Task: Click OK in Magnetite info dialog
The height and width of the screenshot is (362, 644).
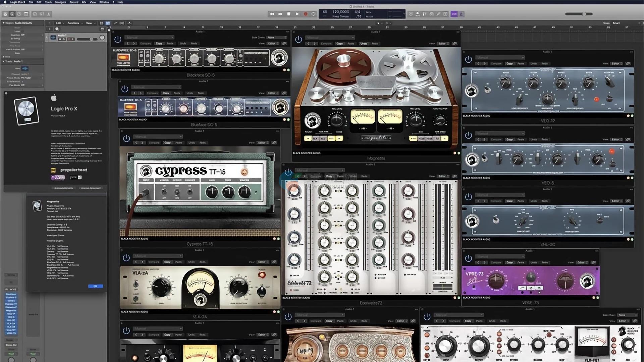Action: coord(96,286)
